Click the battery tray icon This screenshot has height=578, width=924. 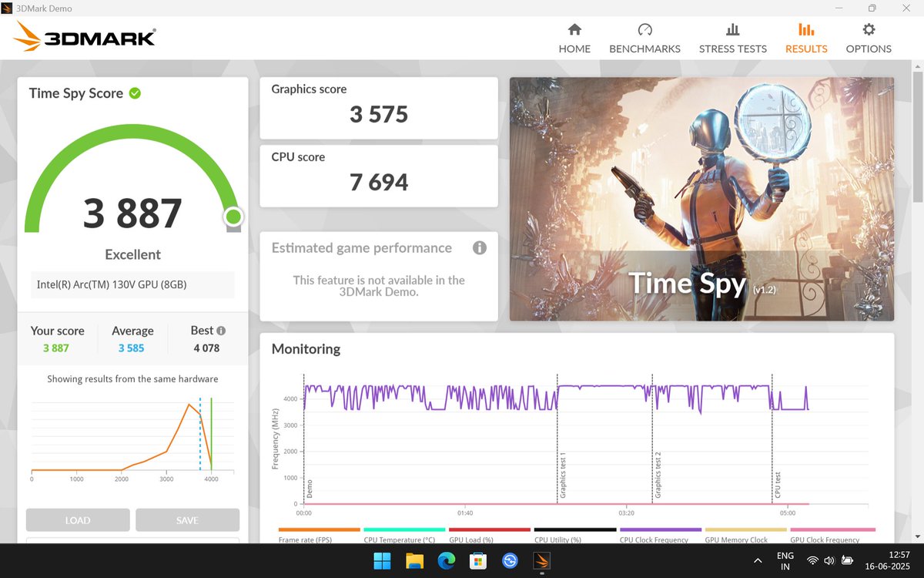tap(848, 560)
